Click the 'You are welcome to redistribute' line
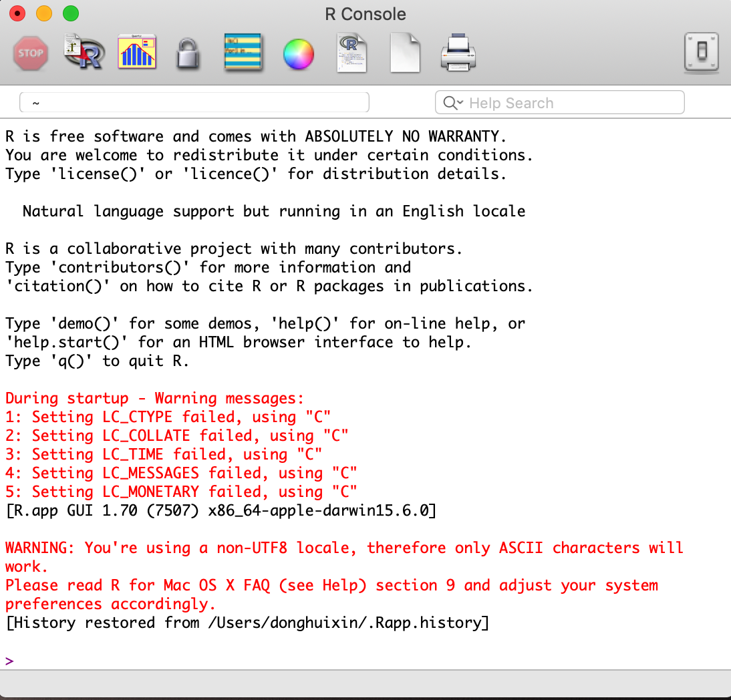The height and width of the screenshot is (700, 731). (269, 155)
